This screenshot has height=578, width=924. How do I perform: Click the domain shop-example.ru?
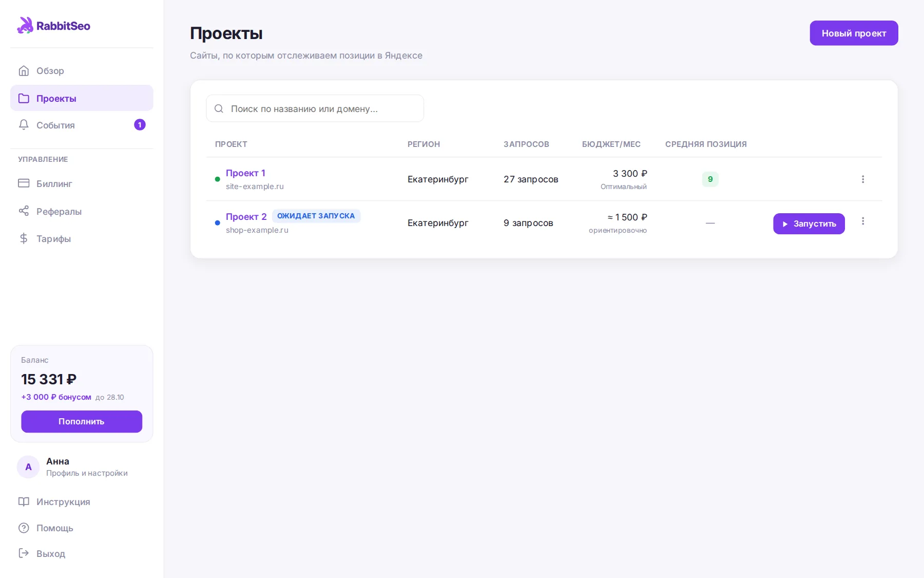[x=257, y=230]
